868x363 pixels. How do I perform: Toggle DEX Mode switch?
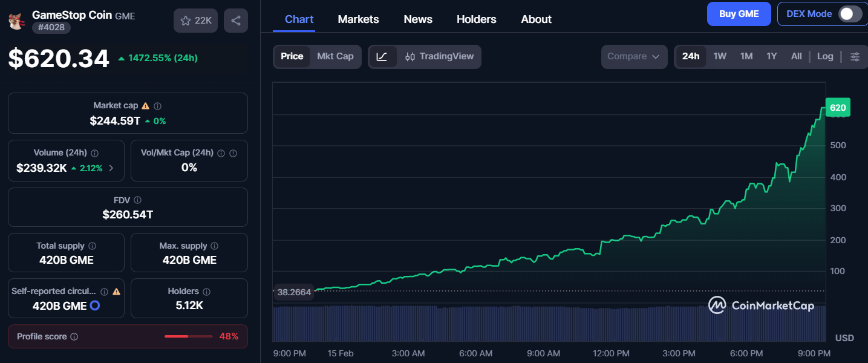coord(850,14)
